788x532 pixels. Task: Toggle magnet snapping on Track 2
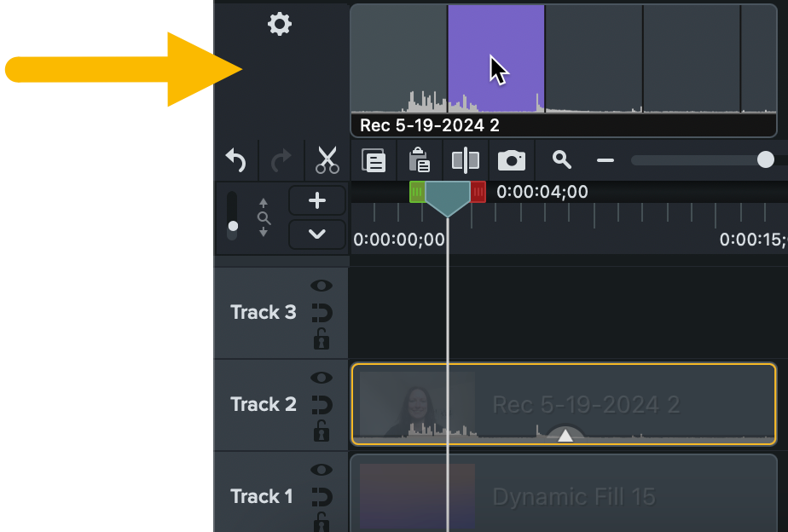322,404
